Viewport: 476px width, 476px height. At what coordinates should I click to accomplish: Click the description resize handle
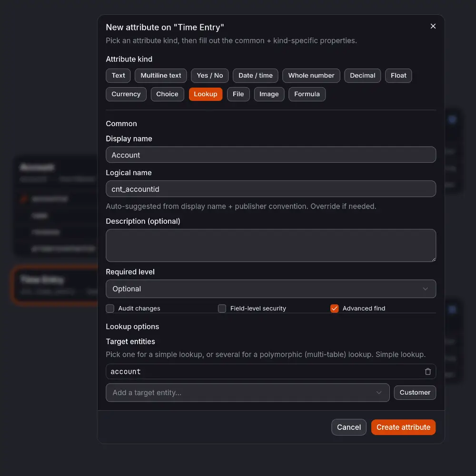434,259
